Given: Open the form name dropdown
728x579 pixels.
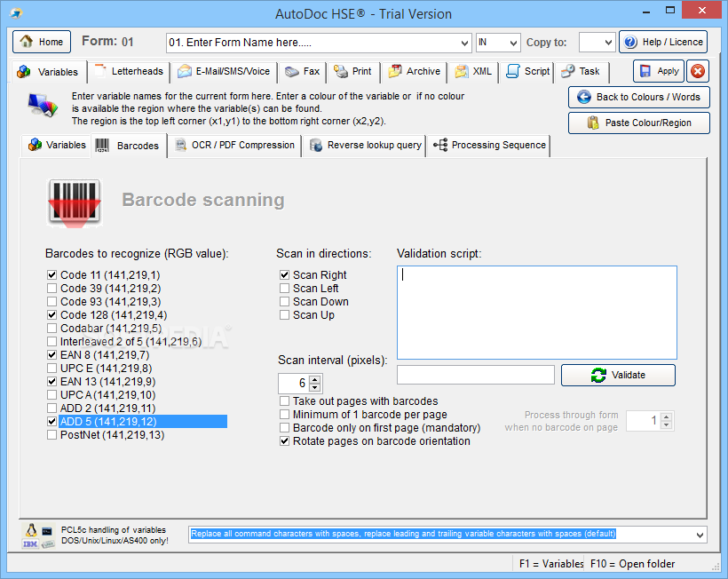Looking at the screenshot, I should (464, 43).
